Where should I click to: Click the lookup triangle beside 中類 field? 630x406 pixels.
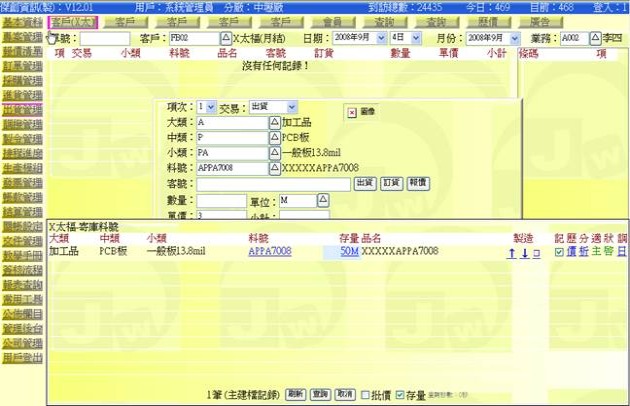click(276, 137)
